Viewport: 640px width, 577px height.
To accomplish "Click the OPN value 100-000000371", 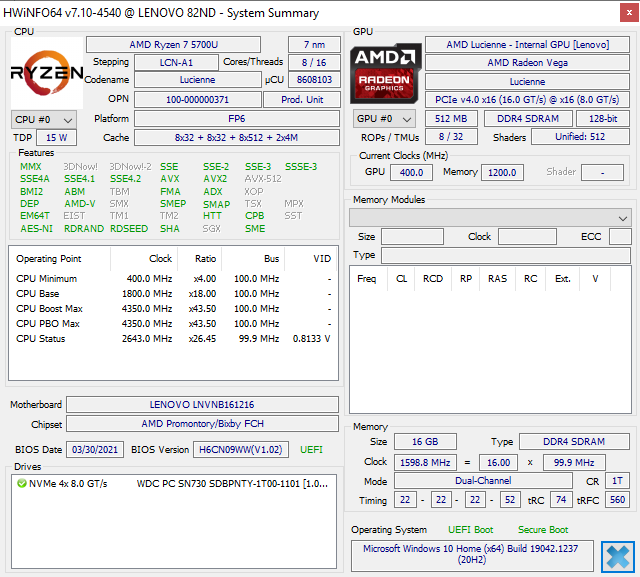I will pos(198,100).
